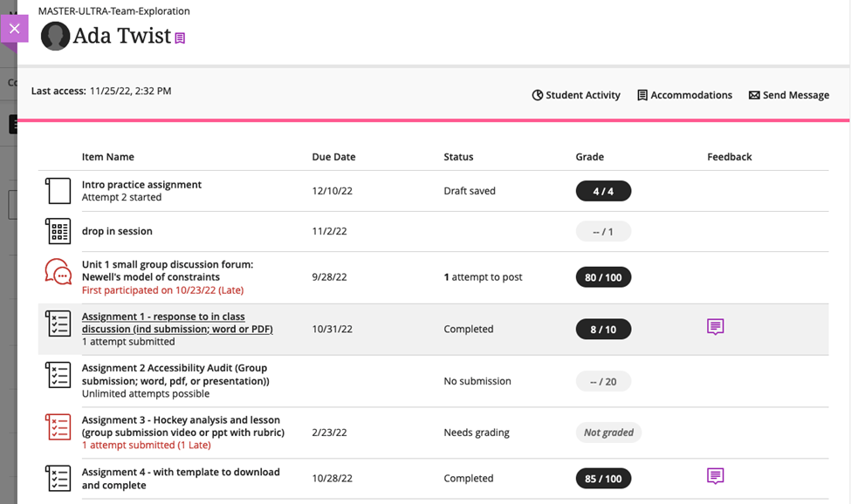This screenshot has height=504, width=851.
Task: Close the student overview panel
Action: (x=14, y=29)
